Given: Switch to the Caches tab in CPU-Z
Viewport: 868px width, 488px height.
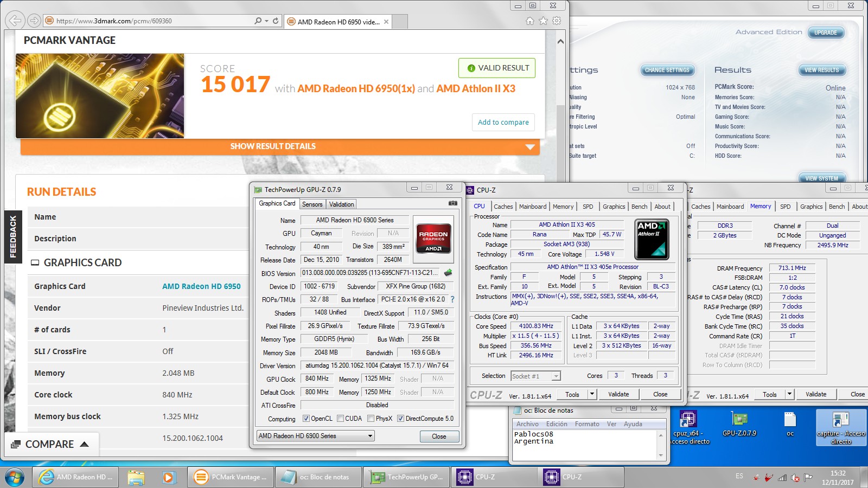Looking at the screenshot, I should coord(503,207).
